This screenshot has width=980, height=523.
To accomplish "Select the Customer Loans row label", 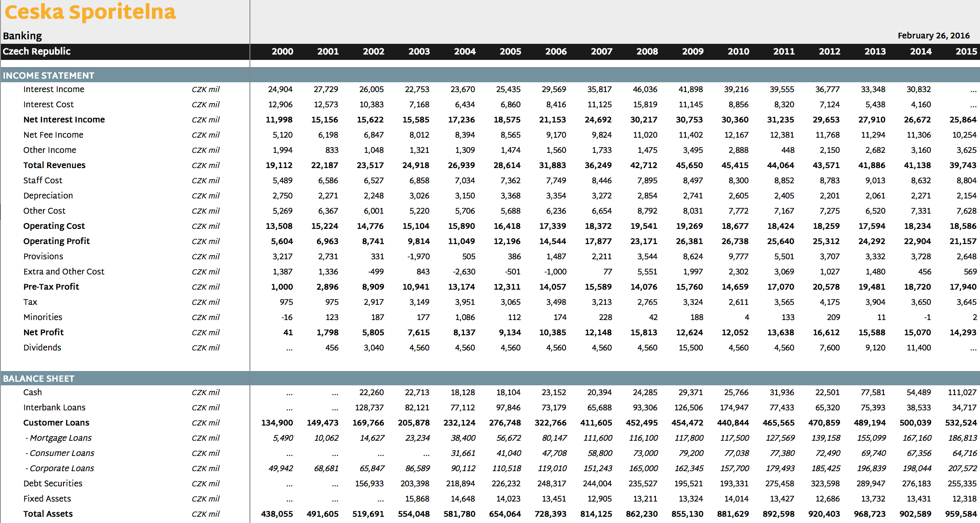I will coord(56,423).
